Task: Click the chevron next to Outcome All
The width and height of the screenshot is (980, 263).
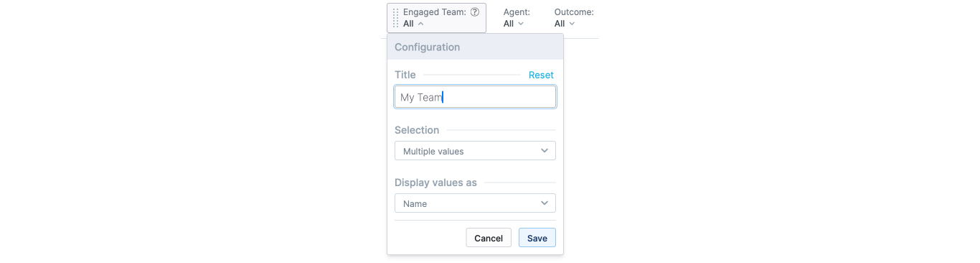Action: (572, 24)
